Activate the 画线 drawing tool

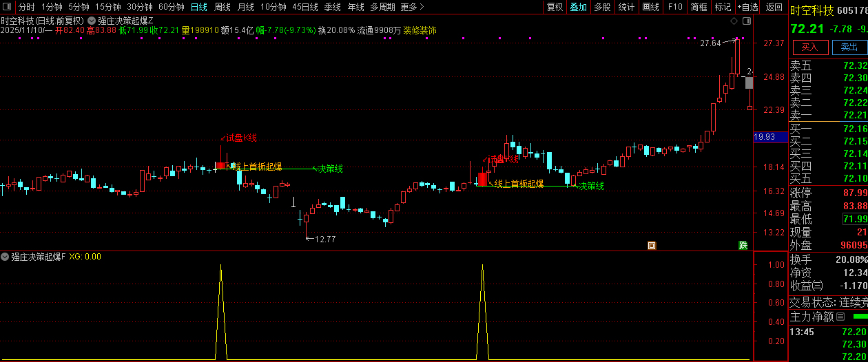coord(650,7)
